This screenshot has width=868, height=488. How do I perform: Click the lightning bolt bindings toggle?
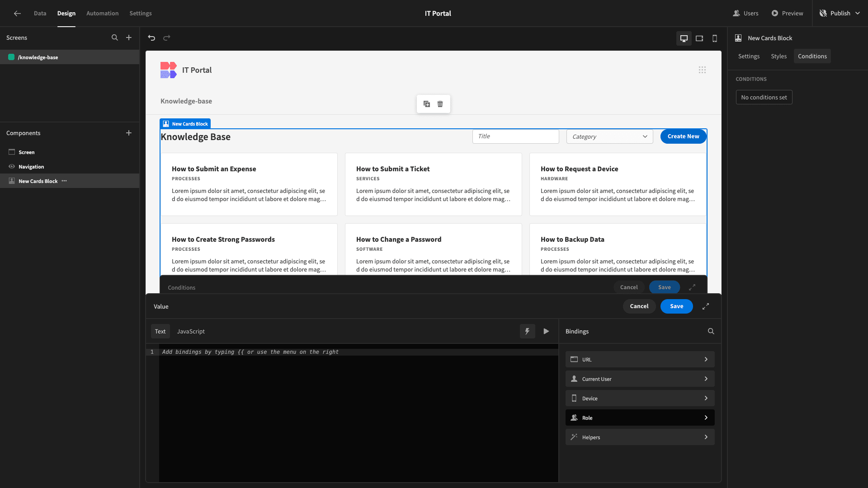(527, 331)
